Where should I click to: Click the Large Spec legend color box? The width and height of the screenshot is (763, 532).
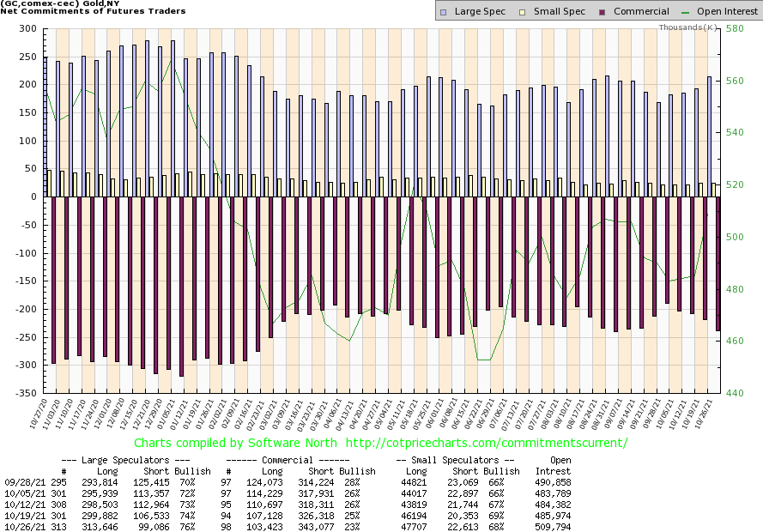[442, 12]
